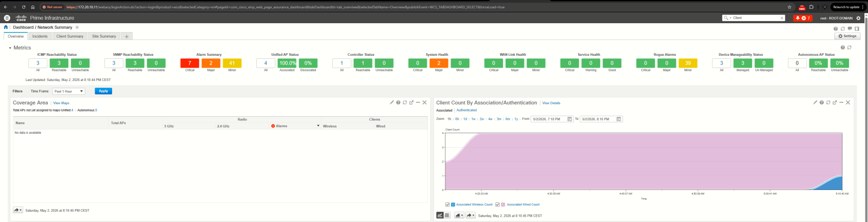Refresh the Metrics section

[x=849, y=47]
